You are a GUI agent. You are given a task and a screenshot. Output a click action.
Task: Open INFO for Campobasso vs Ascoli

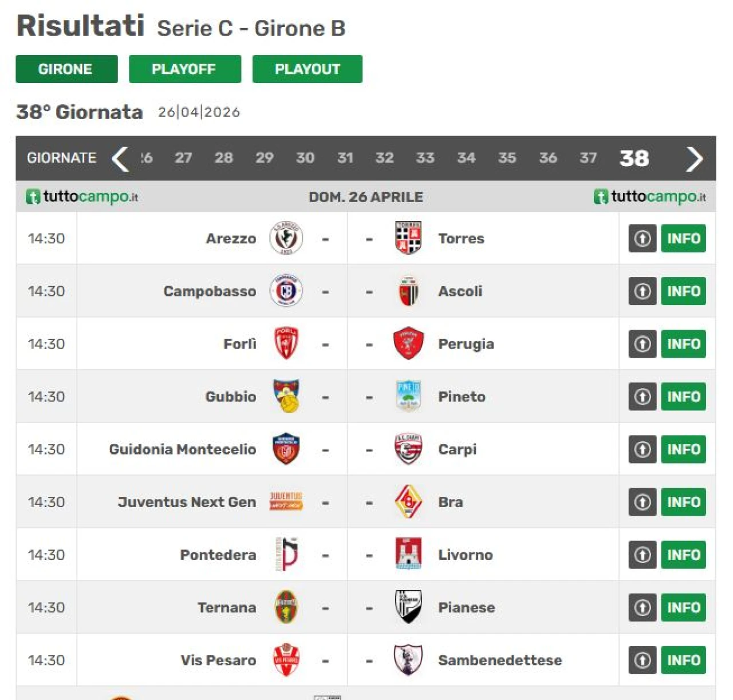pos(683,291)
